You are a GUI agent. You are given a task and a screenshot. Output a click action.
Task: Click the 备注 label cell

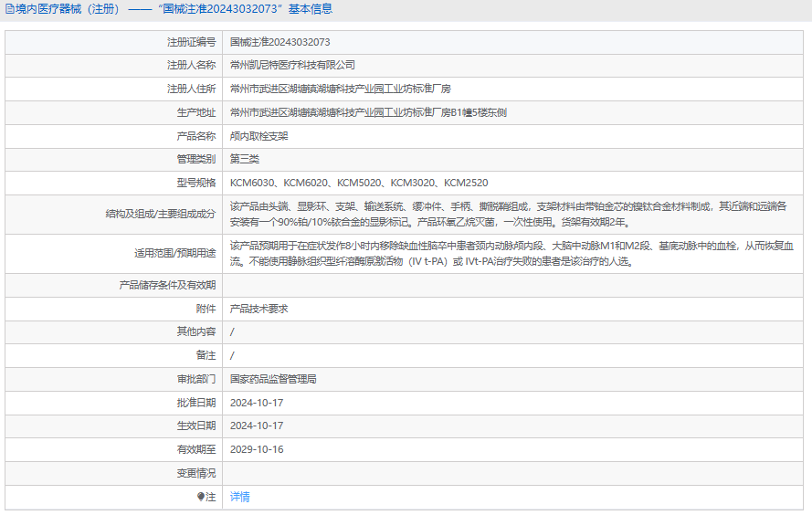pyautogui.click(x=114, y=355)
